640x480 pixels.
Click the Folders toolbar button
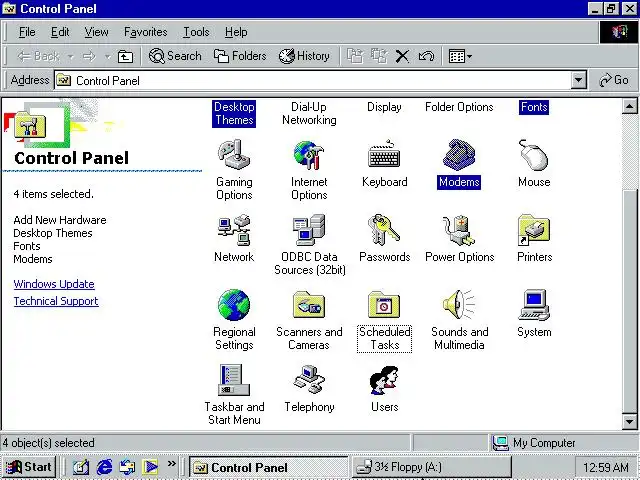[x=240, y=56]
